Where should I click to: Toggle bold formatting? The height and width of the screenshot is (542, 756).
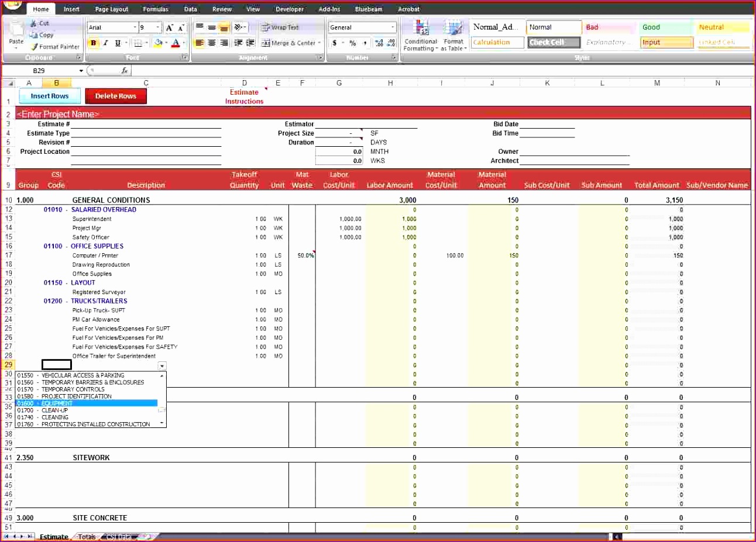94,43
